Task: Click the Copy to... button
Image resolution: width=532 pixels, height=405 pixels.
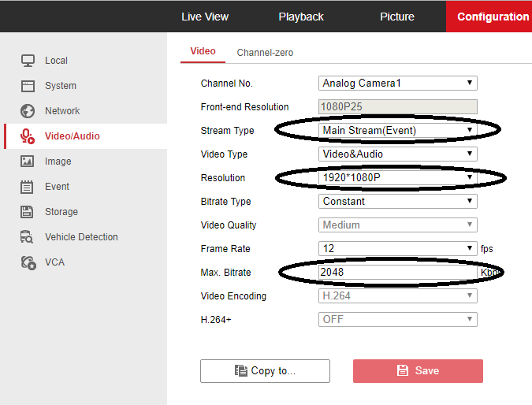Action: (x=265, y=371)
